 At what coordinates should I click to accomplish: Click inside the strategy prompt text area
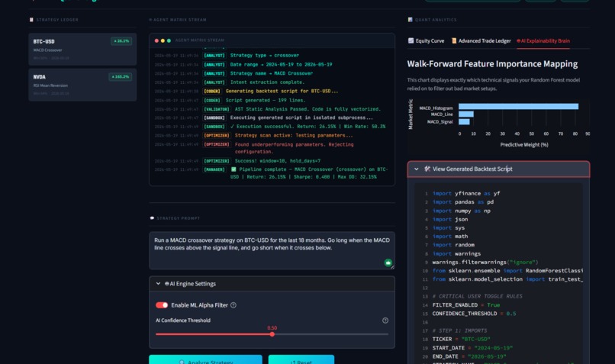(x=272, y=250)
